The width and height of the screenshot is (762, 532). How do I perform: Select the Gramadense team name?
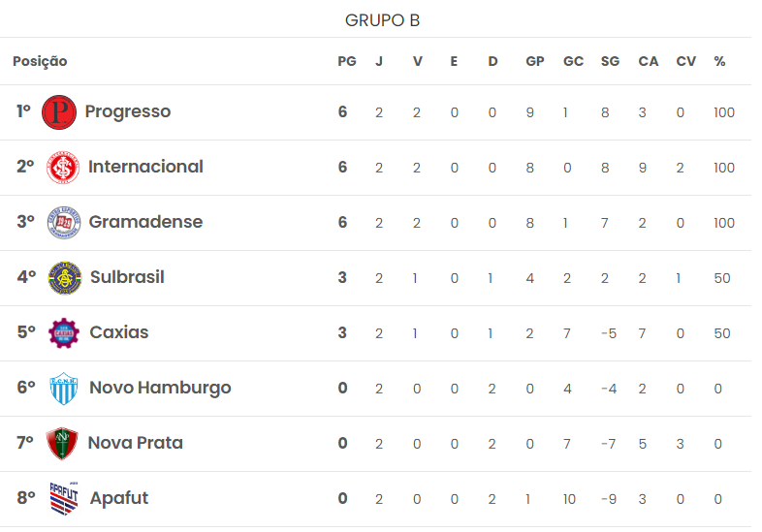(x=145, y=222)
